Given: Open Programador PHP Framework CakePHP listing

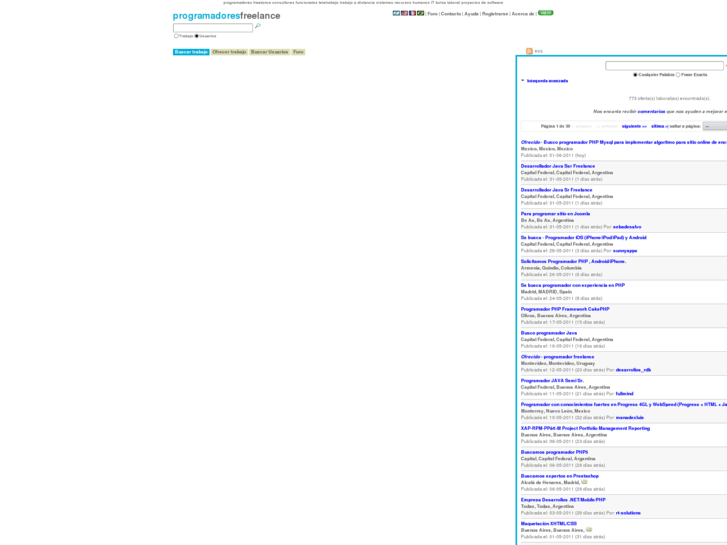Looking at the screenshot, I should (x=565, y=309).
